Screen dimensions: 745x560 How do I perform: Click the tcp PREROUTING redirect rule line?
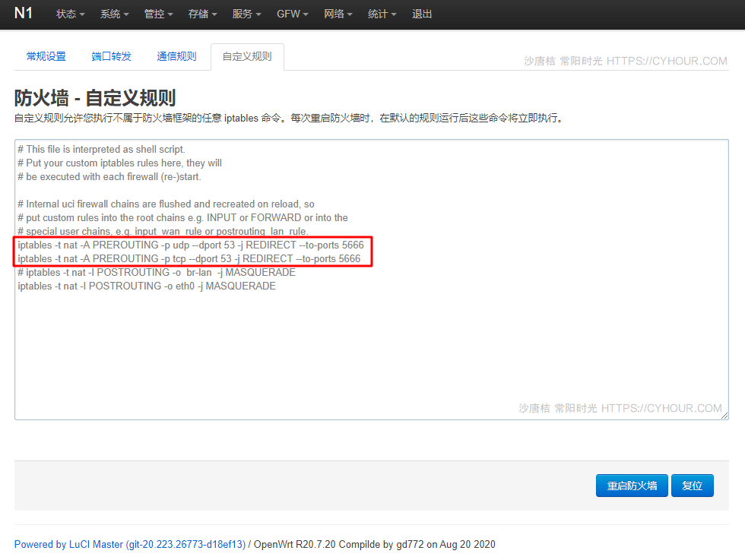click(189, 259)
